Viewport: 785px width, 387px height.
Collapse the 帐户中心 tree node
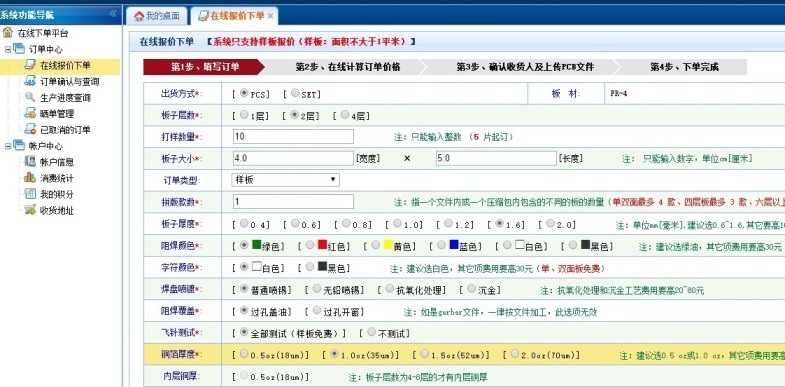(8, 146)
